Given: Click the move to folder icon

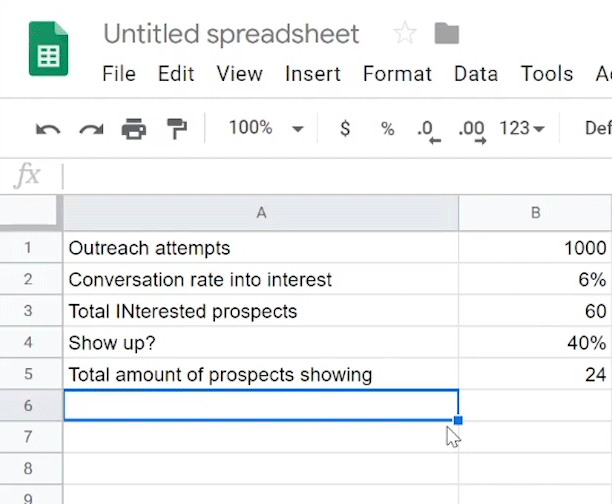Looking at the screenshot, I should (447, 34).
